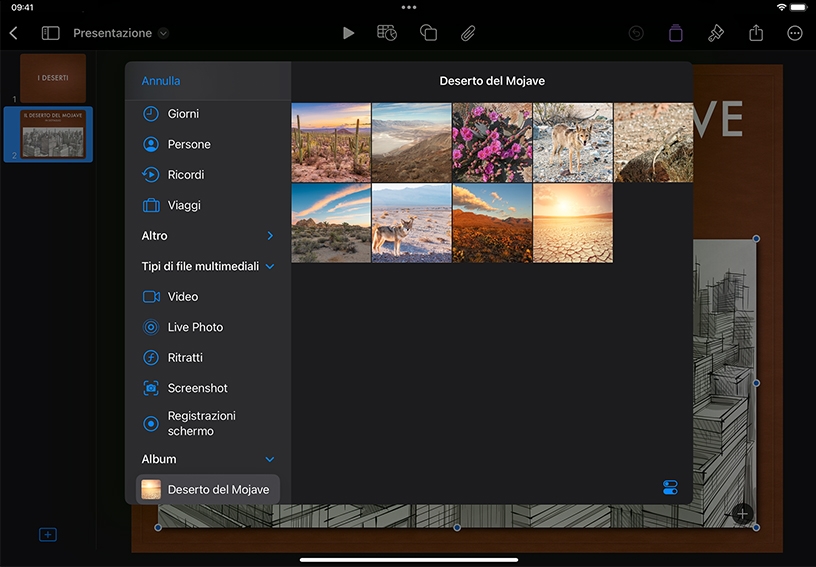Choose the desert scrub with streaked clouds photo
This screenshot has height=567, width=816.
(x=331, y=223)
